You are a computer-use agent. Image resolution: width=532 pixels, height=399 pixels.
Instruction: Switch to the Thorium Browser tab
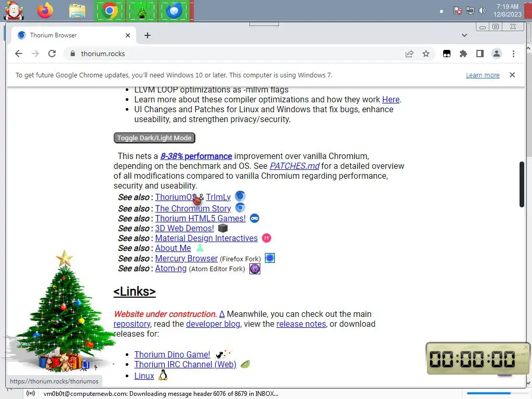[x=74, y=35]
